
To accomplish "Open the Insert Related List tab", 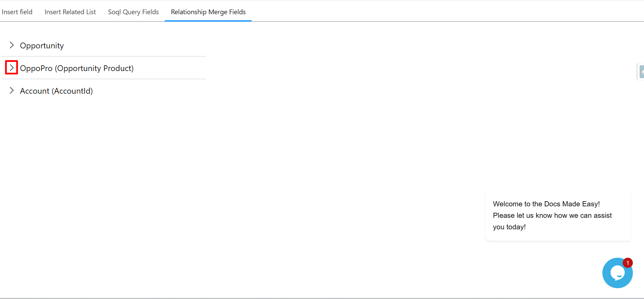I will pos(70,12).
